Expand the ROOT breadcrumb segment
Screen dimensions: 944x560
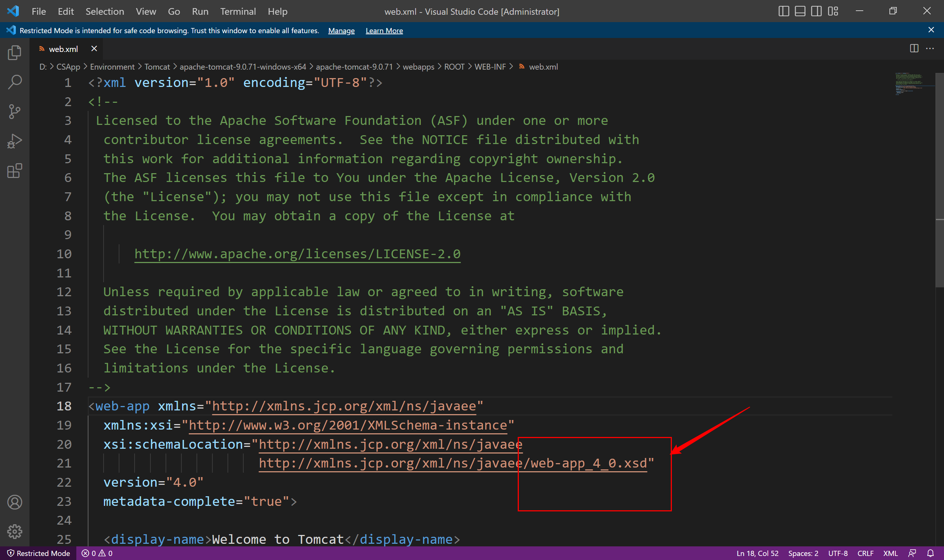[x=454, y=67]
